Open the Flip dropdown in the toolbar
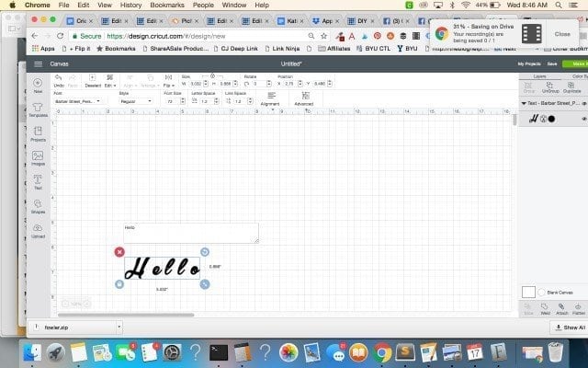The height and width of the screenshot is (368, 588). [168, 80]
